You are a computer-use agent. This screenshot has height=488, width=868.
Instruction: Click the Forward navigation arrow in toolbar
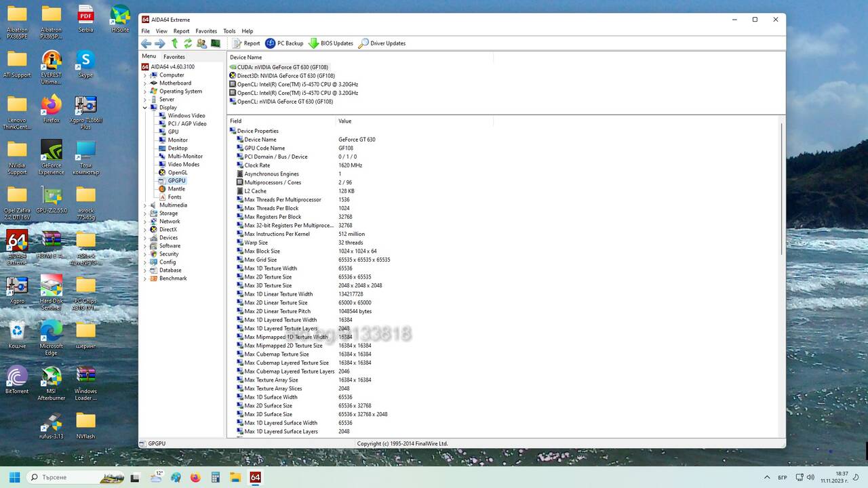pyautogui.click(x=160, y=43)
